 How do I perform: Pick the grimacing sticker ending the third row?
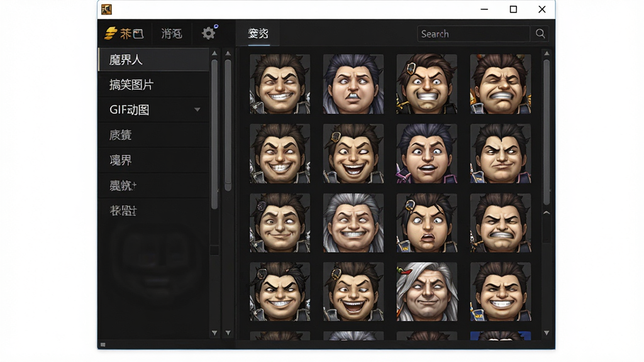point(500,223)
